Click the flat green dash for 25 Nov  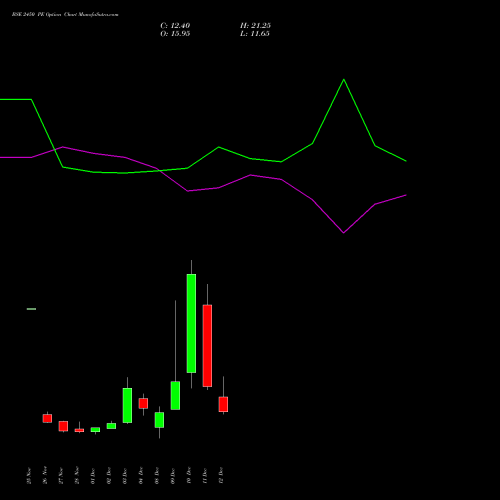tap(31, 309)
